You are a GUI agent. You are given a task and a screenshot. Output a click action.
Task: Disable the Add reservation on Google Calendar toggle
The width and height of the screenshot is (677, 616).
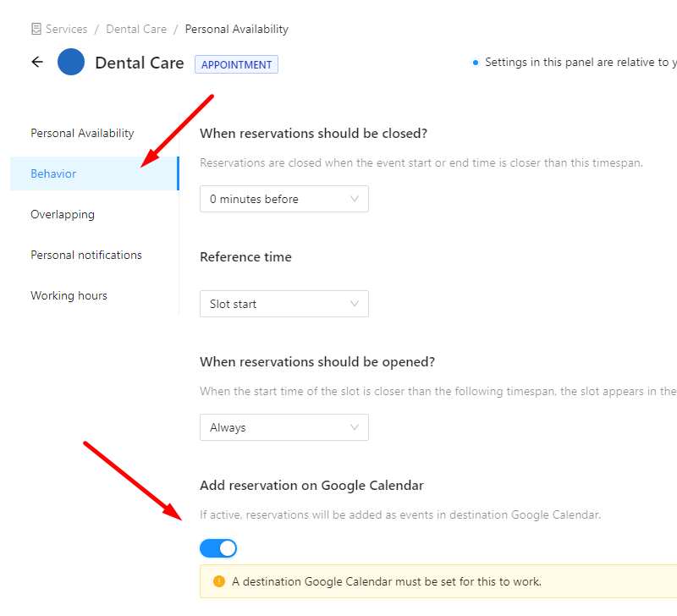(x=218, y=548)
